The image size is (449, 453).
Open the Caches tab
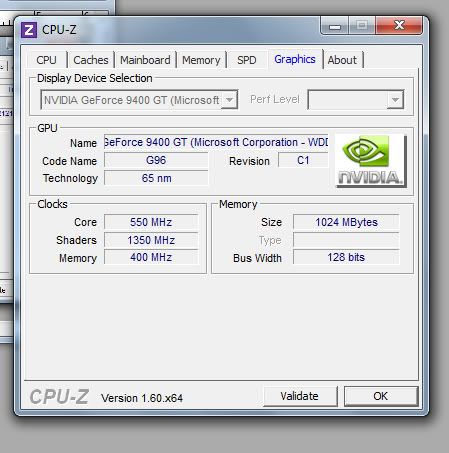(x=91, y=60)
